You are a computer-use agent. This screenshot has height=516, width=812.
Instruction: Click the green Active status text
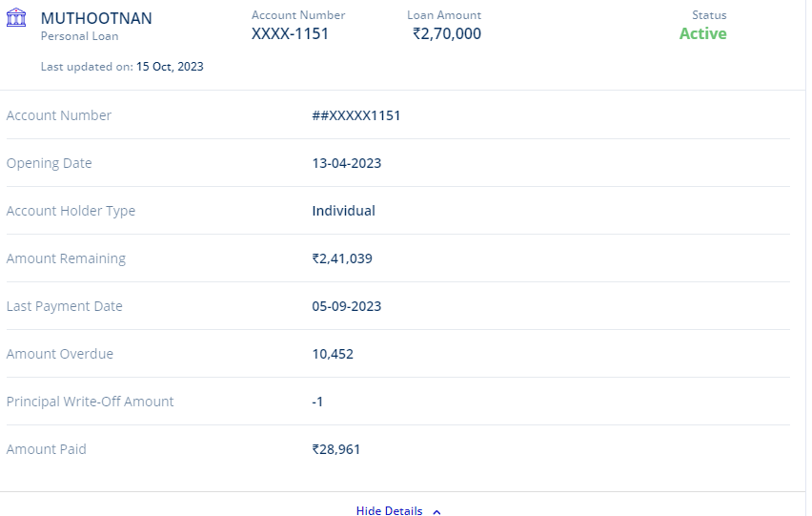tap(702, 33)
